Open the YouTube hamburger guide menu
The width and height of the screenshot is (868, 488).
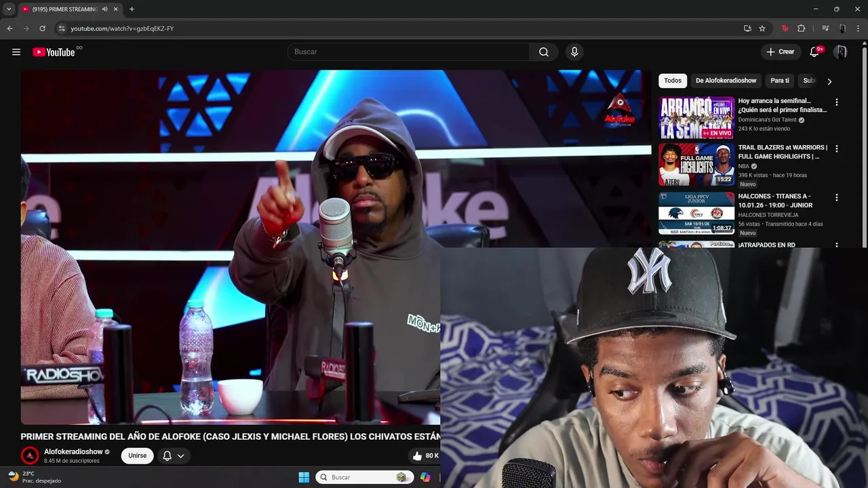[x=16, y=52]
